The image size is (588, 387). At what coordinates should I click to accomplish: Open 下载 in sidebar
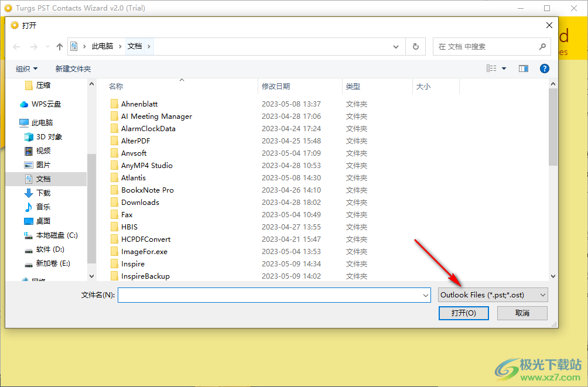click(37, 193)
